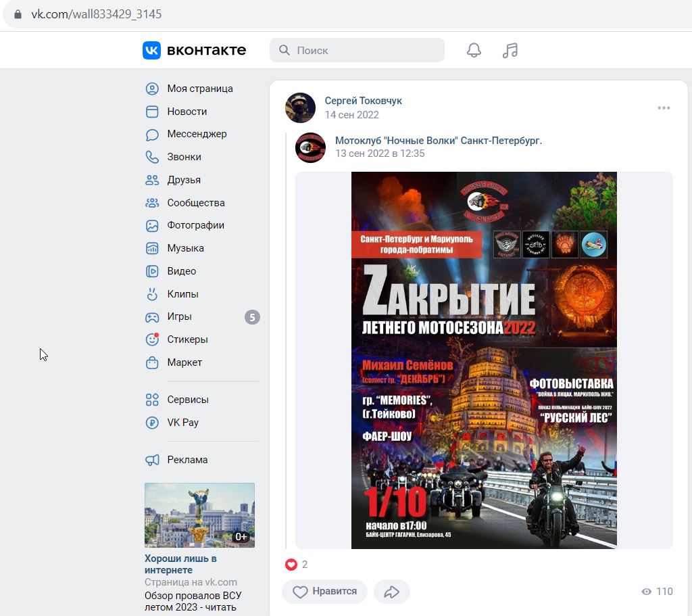The height and width of the screenshot is (616, 692).
Task: Open Видео sidebar label
Action: 181,271
